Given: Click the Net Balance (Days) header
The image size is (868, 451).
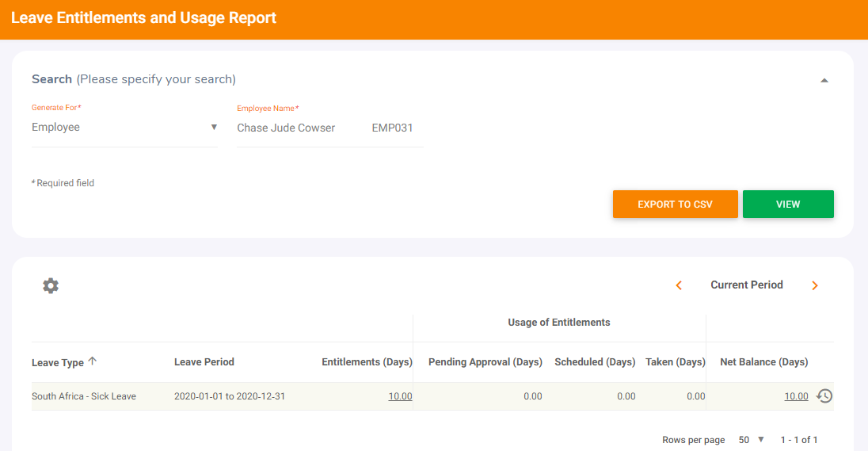Looking at the screenshot, I should [x=764, y=361].
